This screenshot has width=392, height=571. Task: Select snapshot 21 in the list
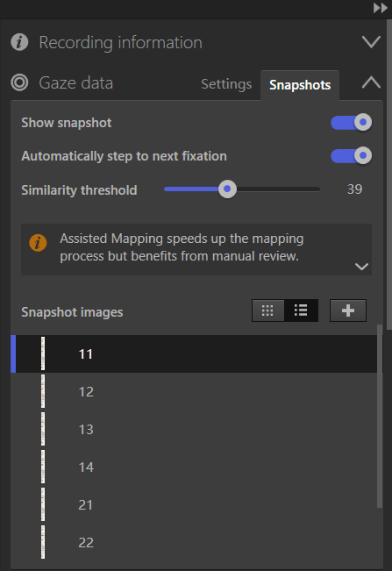[194, 504]
